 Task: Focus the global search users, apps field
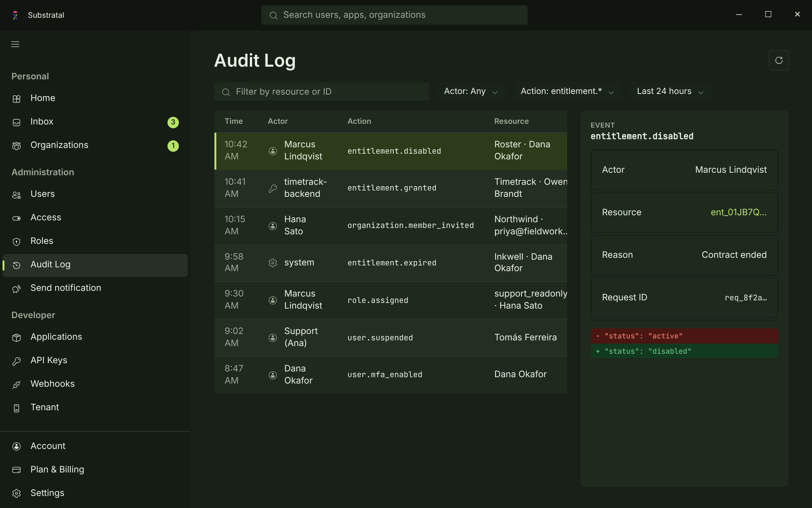(x=394, y=15)
